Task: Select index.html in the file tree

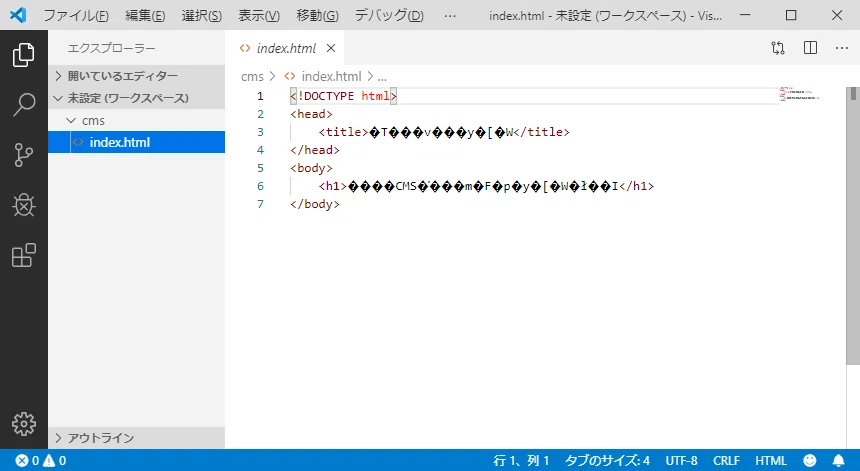Action: point(137,143)
